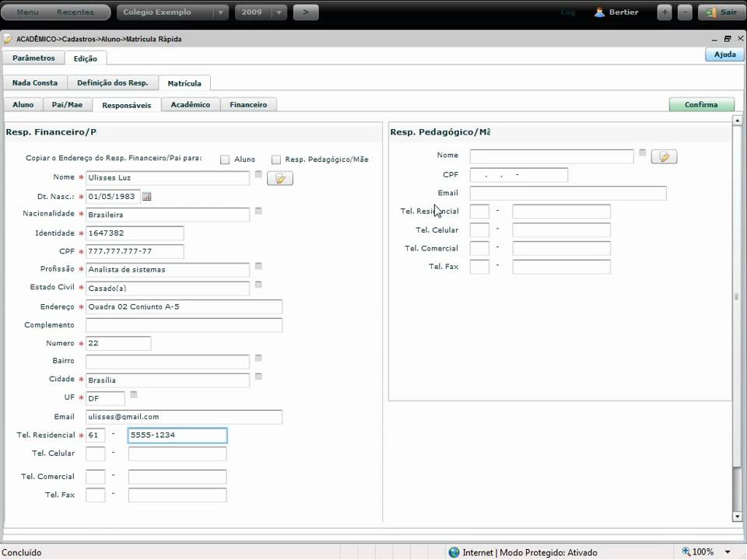Click the Endereço field Quadra 02 Conjunto A-5
The image size is (747, 560).
click(x=184, y=306)
